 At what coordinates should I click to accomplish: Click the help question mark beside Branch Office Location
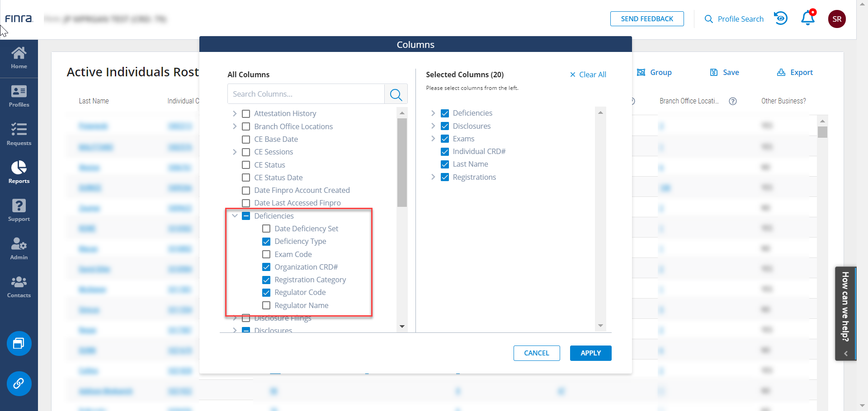pyautogui.click(x=733, y=101)
